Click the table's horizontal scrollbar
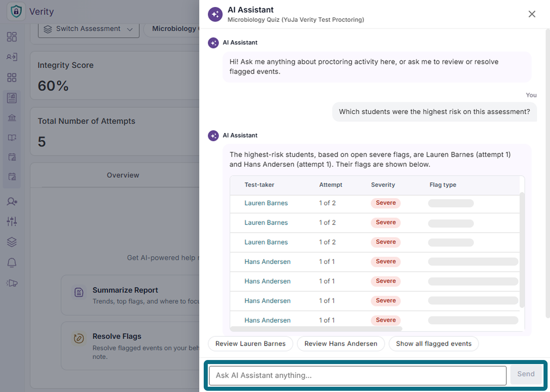 tap(316, 329)
